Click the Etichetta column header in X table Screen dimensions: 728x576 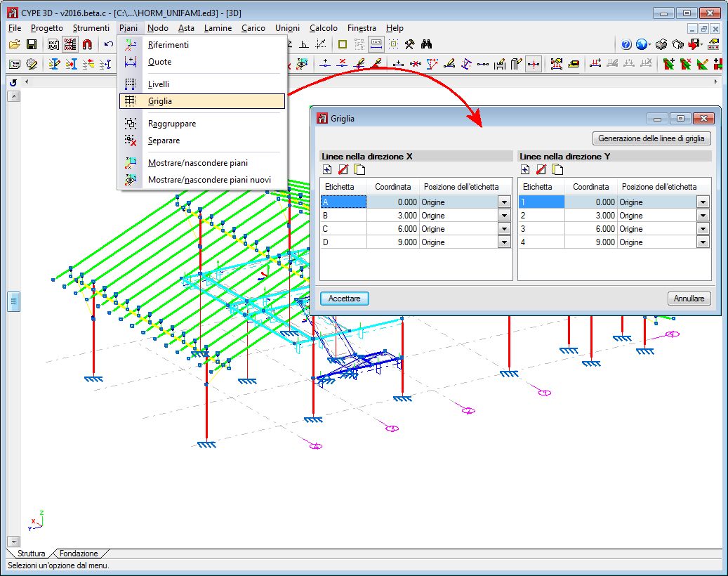tap(343, 187)
